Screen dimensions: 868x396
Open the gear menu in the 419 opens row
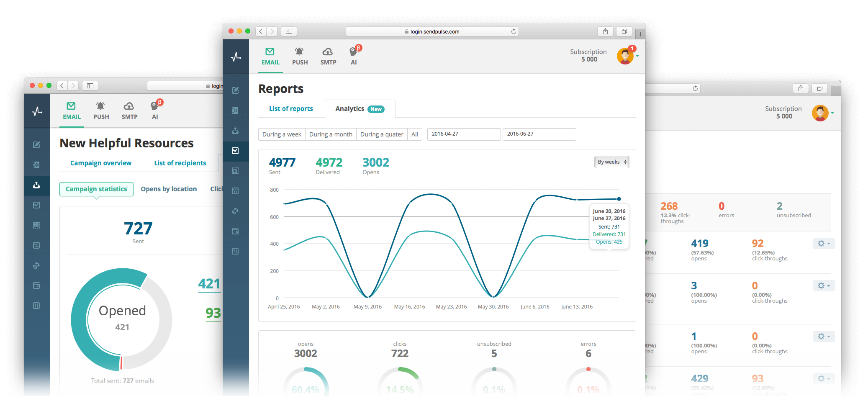click(x=824, y=244)
